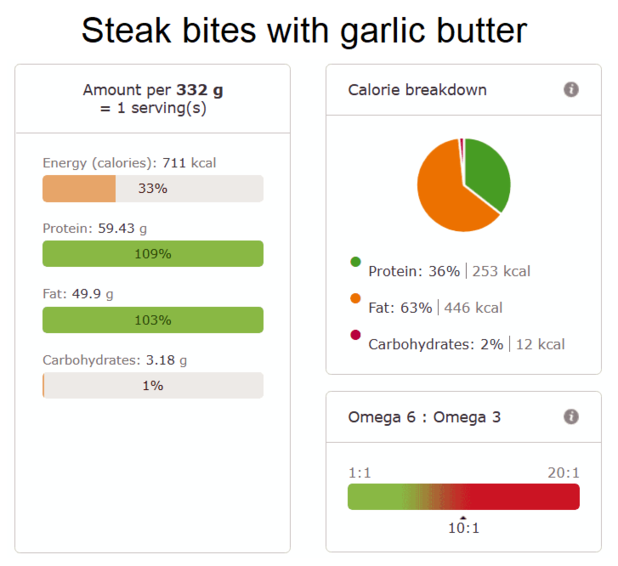The width and height of the screenshot is (618, 566).
Task: Click the orange Fat legend dot
Action: coord(355,298)
